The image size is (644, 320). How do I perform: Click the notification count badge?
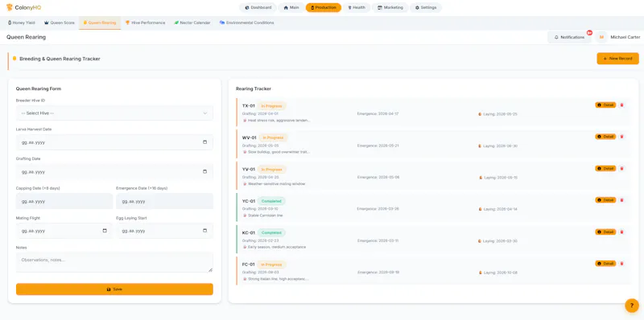coord(589,32)
